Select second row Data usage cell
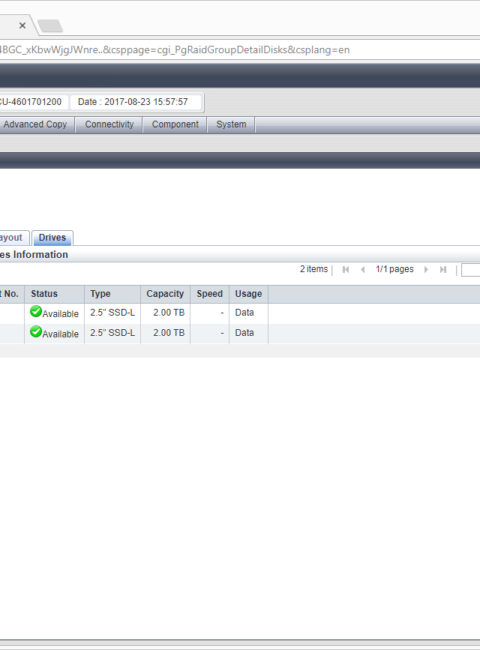 click(x=248, y=333)
